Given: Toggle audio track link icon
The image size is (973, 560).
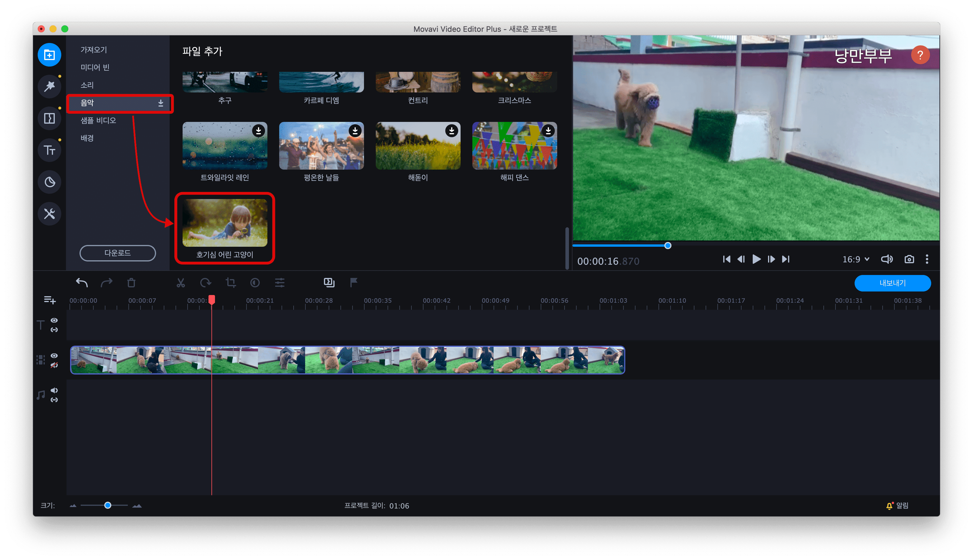Looking at the screenshot, I should pos(54,400).
